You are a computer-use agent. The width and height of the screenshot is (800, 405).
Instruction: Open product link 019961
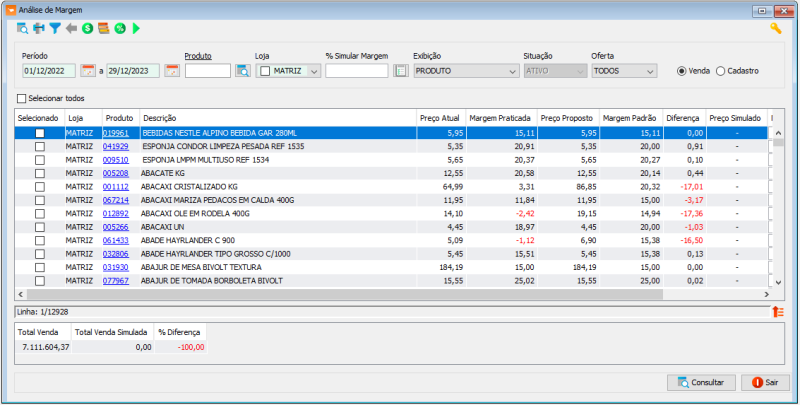click(x=116, y=133)
